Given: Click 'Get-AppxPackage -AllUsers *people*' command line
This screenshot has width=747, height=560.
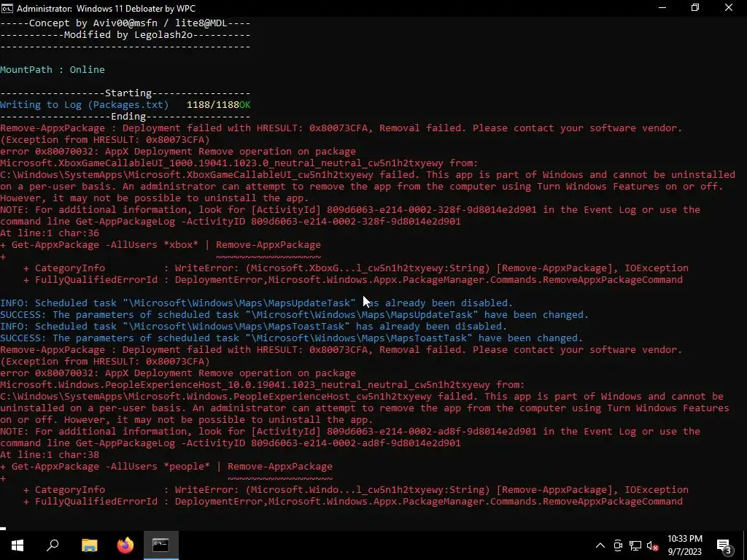Looking at the screenshot, I should [x=166, y=467].
